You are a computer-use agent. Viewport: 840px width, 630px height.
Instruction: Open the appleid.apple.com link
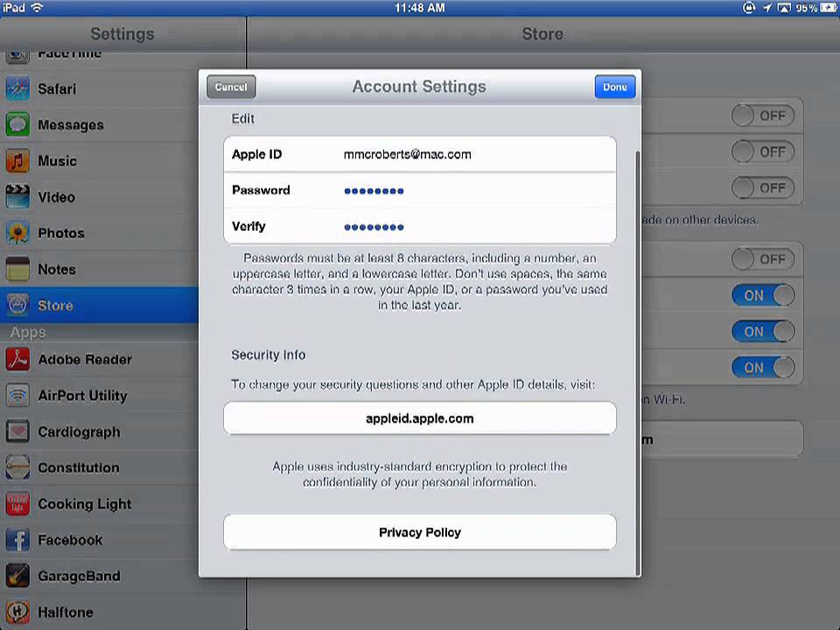click(419, 418)
